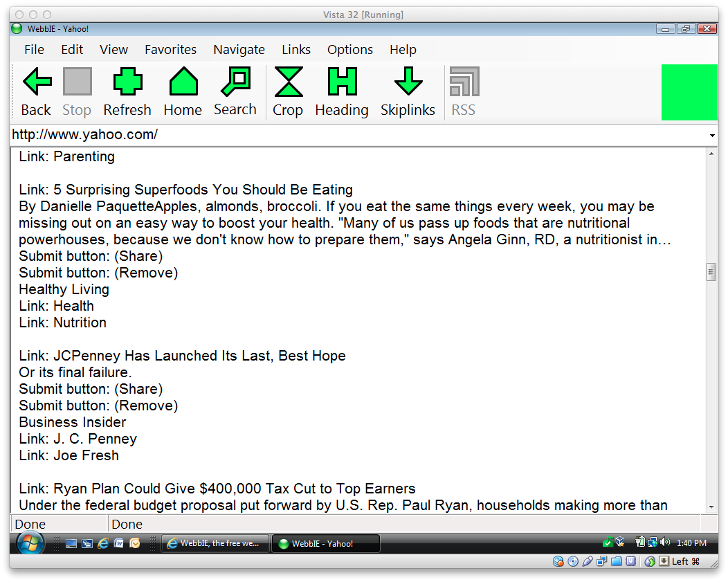This screenshot has width=728, height=582.
Task: Open the RSS feed icon
Action: (464, 82)
